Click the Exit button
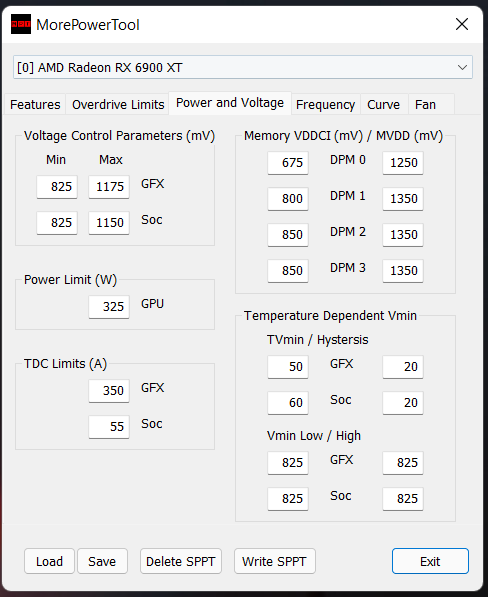Image resolution: width=488 pixels, height=597 pixels. [x=430, y=561]
